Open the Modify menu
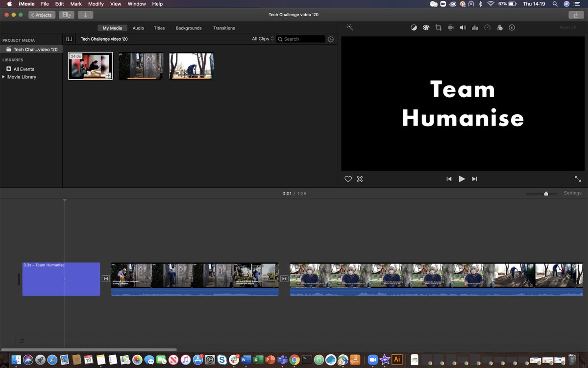 [x=96, y=3]
